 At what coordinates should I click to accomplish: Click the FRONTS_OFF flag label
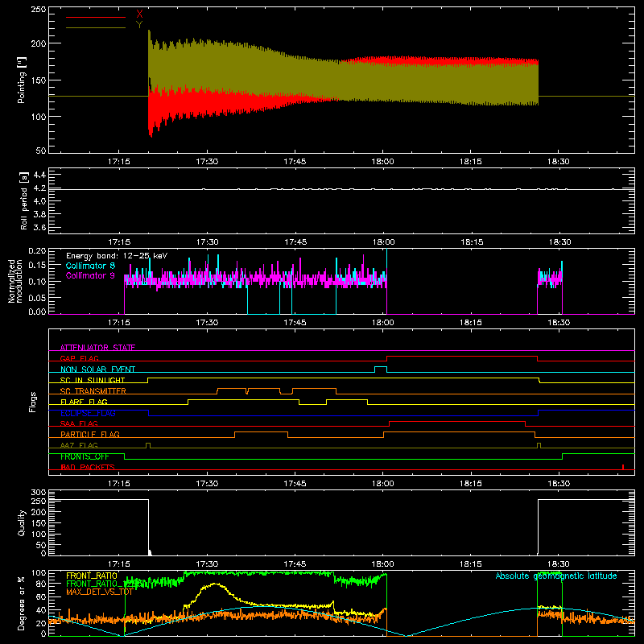pos(85,456)
